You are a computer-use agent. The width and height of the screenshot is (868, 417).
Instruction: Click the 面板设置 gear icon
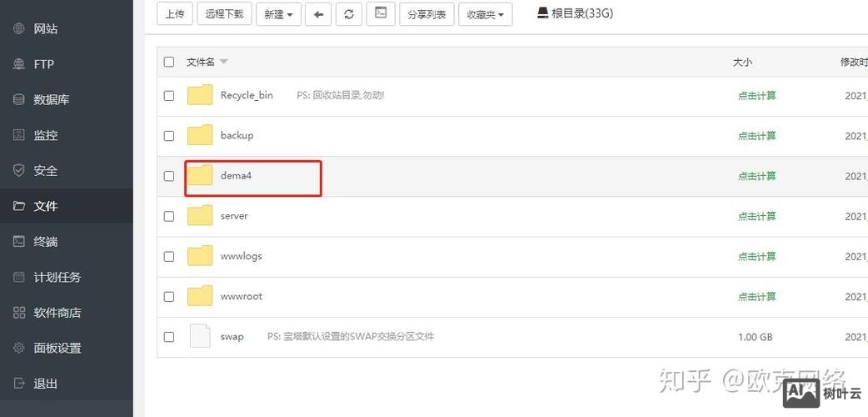pyautogui.click(x=19, y=349)
